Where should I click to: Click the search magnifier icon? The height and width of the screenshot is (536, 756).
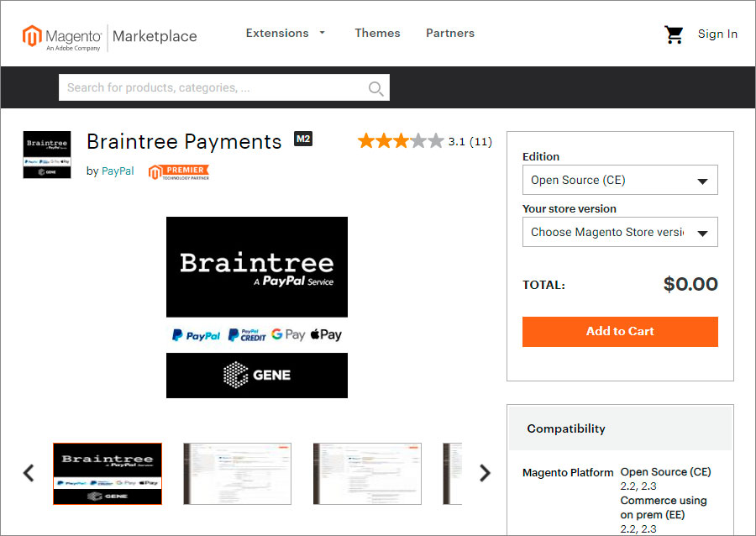pyautogui.click(x=375, y=89)
